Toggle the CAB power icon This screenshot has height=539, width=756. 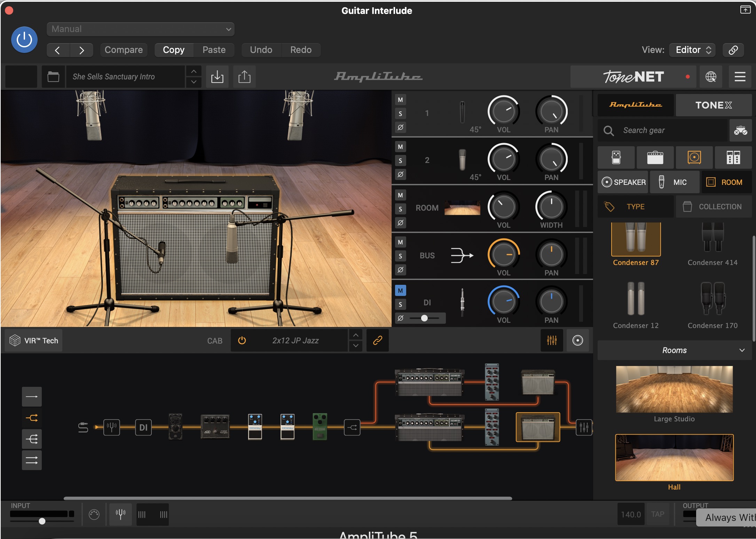coord(242,341)
